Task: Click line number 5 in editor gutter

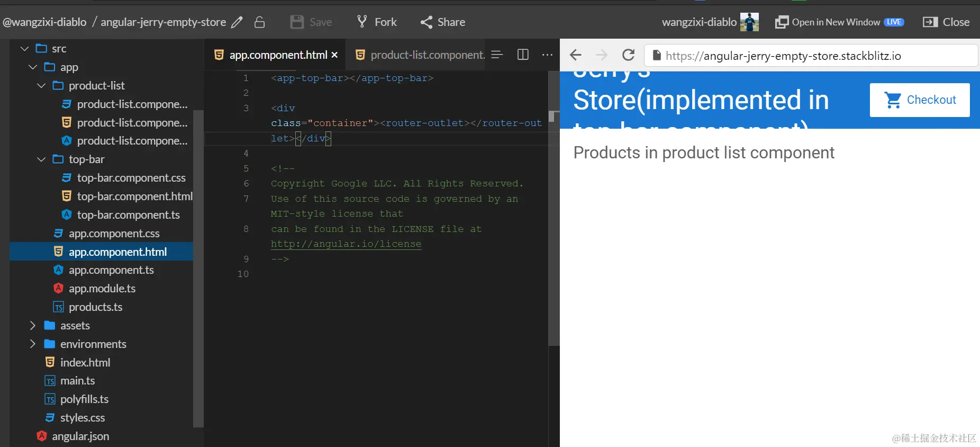Action: point(246,168)
